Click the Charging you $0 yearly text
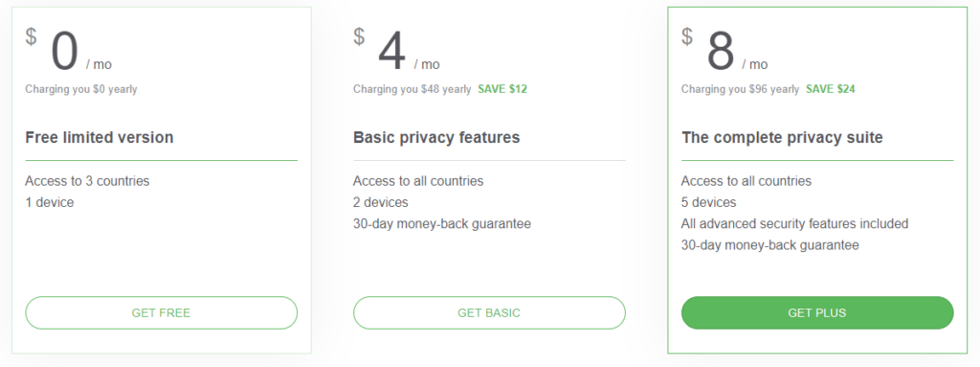 81,89
